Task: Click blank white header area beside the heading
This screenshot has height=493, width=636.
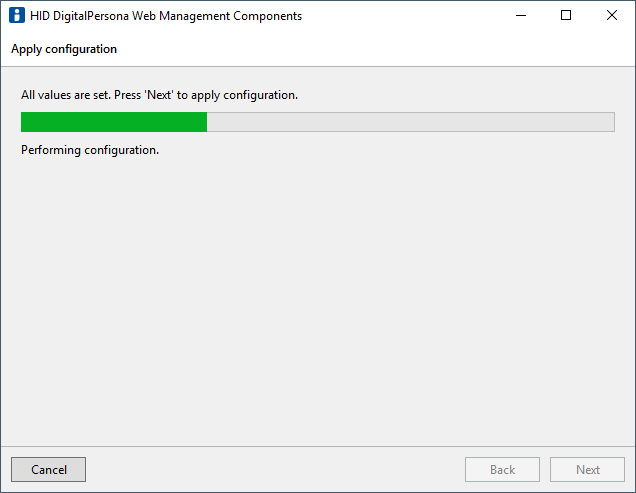Action: [x=380, y=49]
